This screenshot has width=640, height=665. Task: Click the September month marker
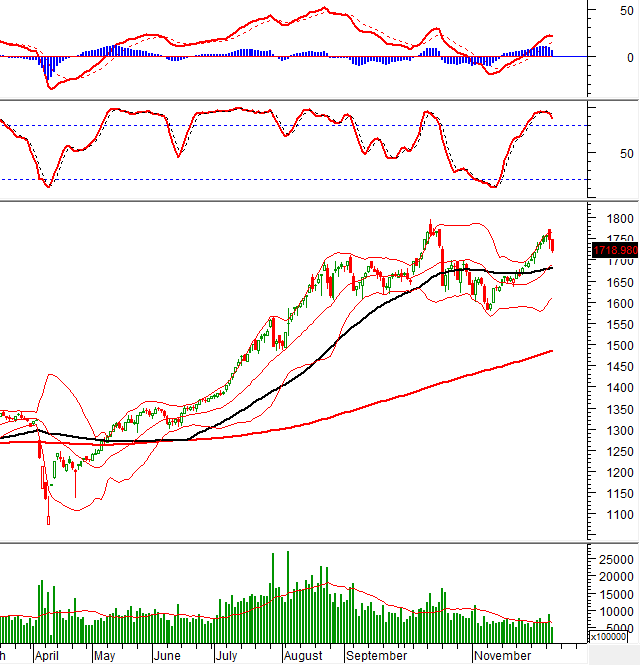click(x=377, y=656)
